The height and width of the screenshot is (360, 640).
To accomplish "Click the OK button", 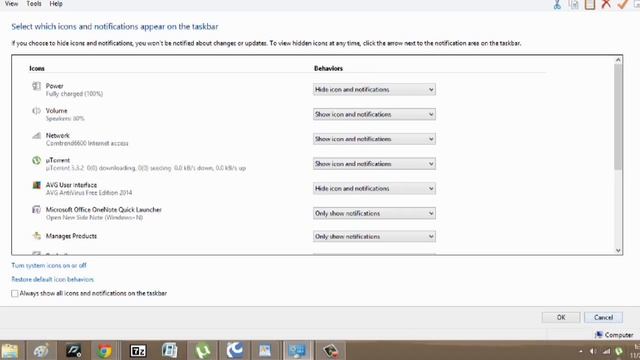I will pyautogui.click(x=561, y=317).
